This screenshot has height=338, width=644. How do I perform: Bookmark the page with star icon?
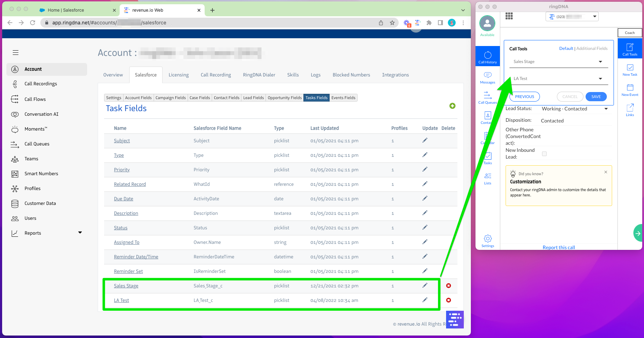point(392,23)
